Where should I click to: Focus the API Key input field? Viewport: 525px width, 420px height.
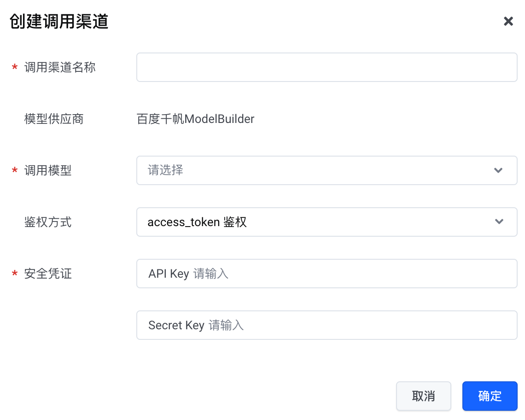[327, 273]
